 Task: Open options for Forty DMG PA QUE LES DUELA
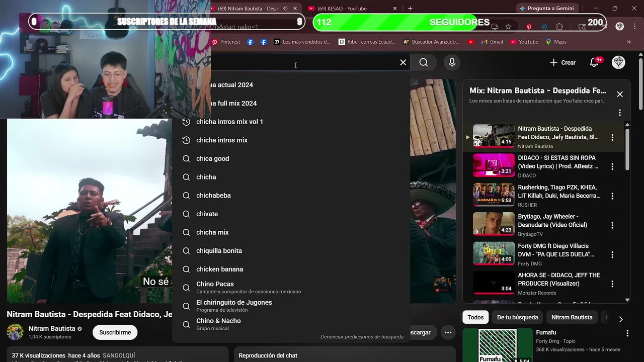click(x=612, y=255)
